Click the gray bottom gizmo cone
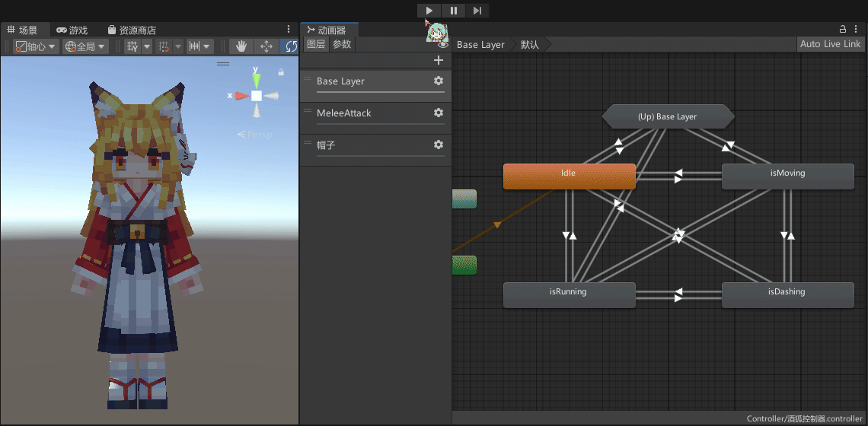This screenshot has height=426, width=868. point(257,110)
